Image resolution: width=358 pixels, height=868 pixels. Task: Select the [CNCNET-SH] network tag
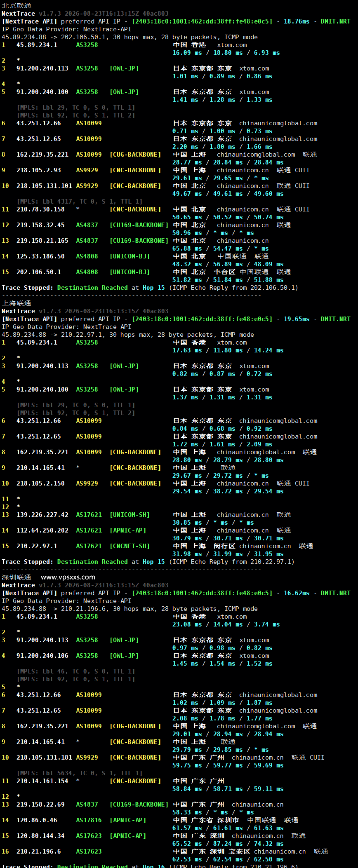coord(130,546)
